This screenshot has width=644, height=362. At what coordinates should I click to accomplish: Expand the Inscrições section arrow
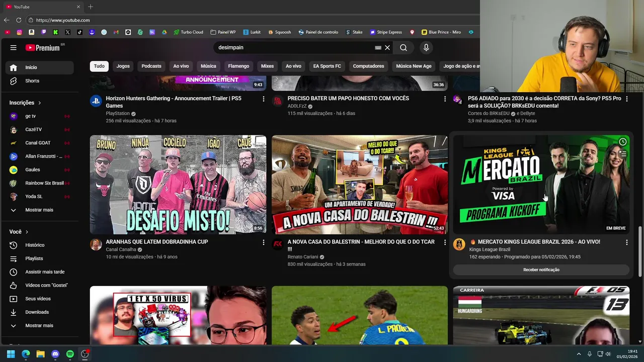(x=39, y=103)
